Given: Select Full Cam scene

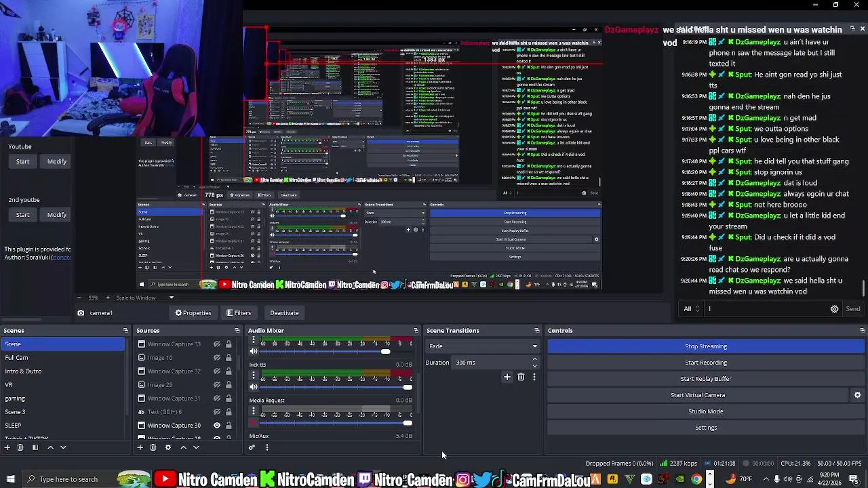Looking at the screenshot, I should (63, 358).
